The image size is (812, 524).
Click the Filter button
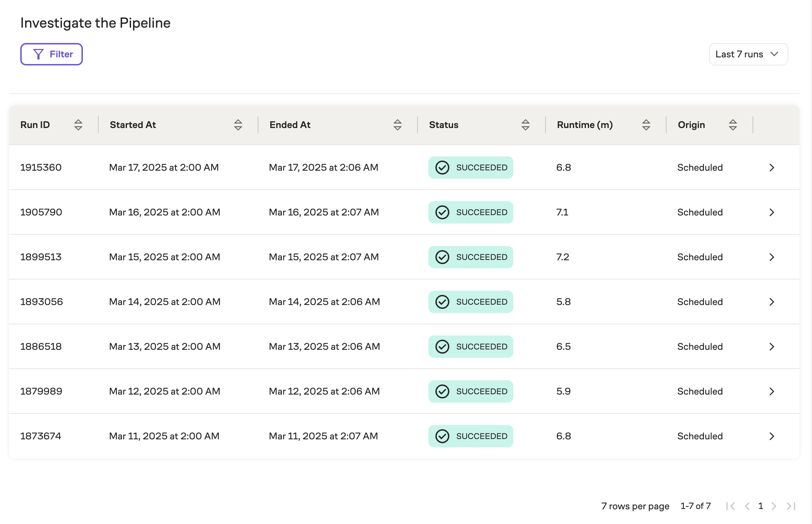(51, 54)
